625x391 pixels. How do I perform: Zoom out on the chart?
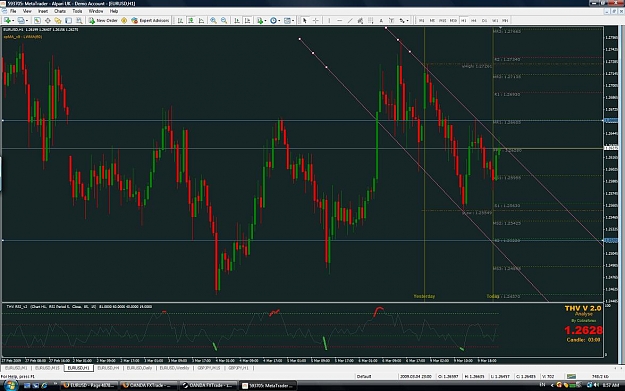tap(224, 20)
